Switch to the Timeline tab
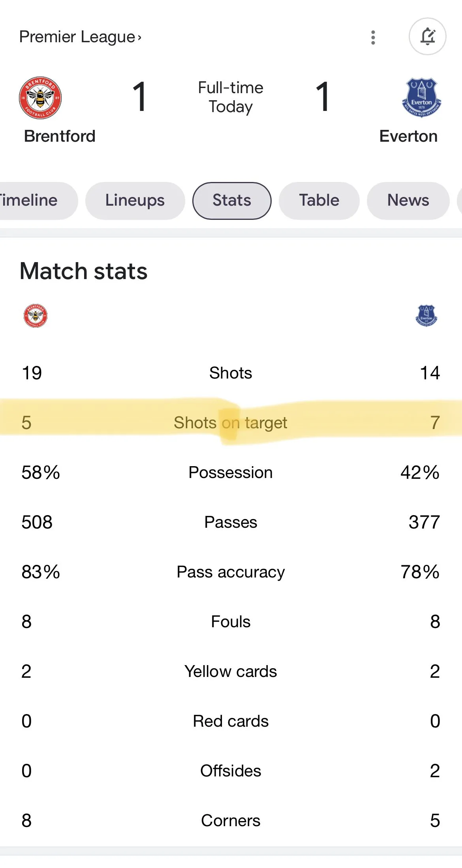Image resolution: width=462 pixels, height=868 pixels. [x=32, y=201]
